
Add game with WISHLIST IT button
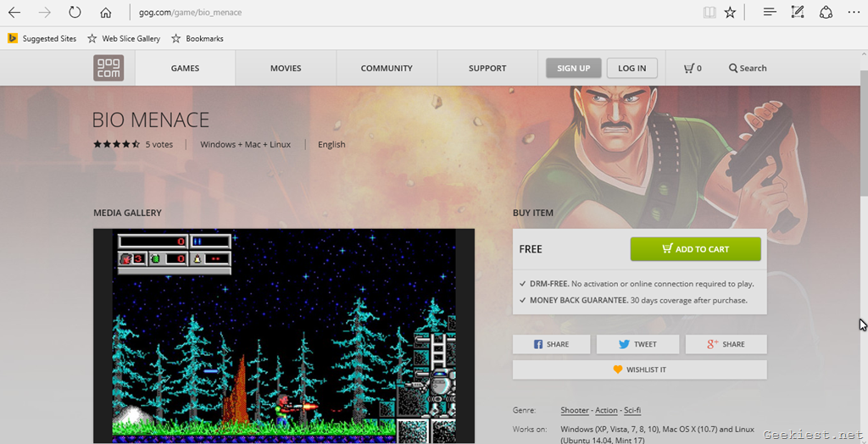[x=639, y=369]
